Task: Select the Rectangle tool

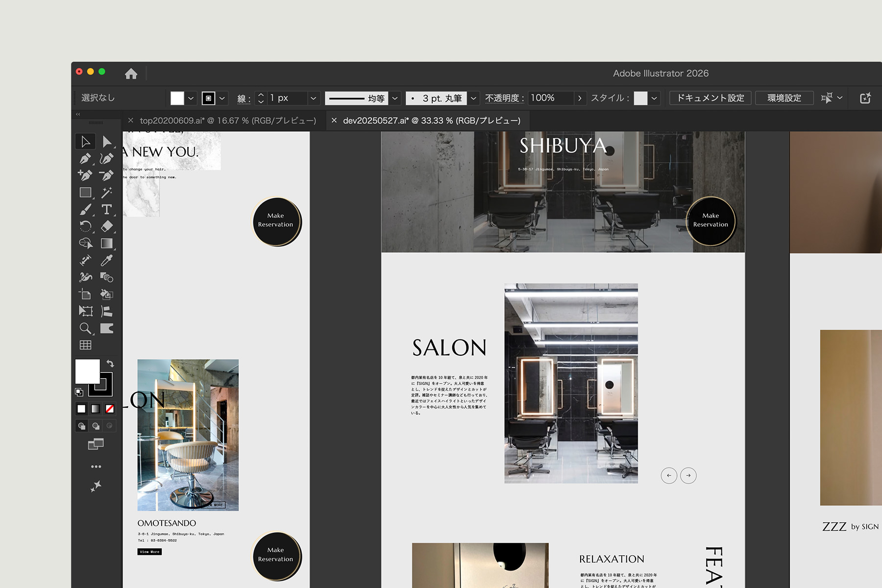Action: tap(86, 193)
